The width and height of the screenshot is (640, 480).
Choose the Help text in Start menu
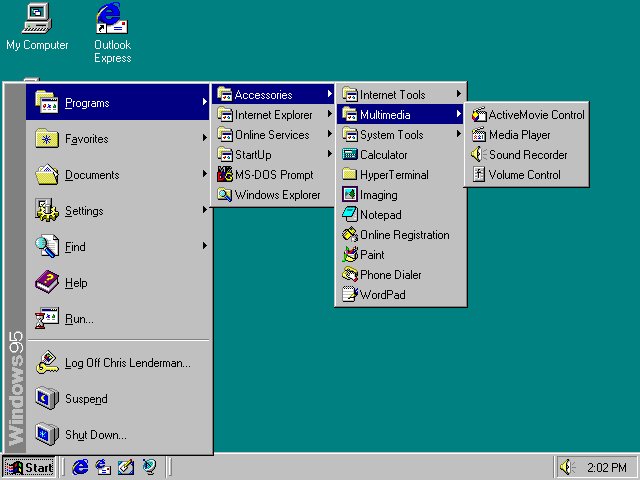tap(76, 283)
